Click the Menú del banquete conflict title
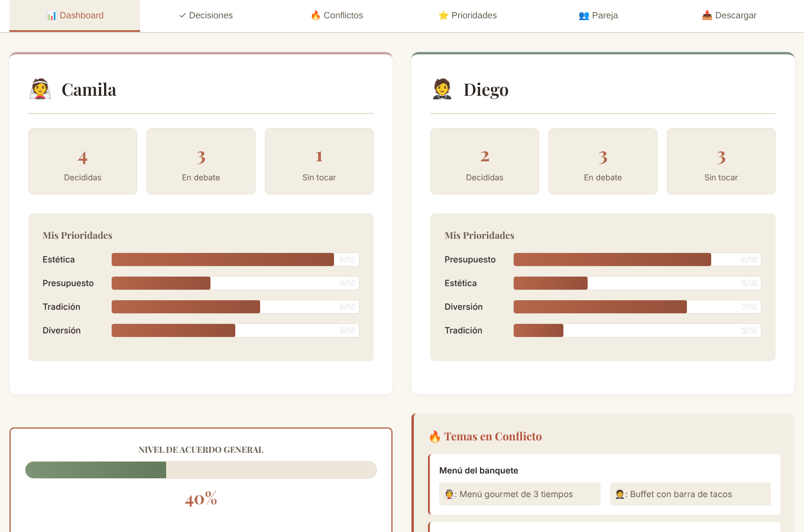The image size is (804, 532). (479, 471)
